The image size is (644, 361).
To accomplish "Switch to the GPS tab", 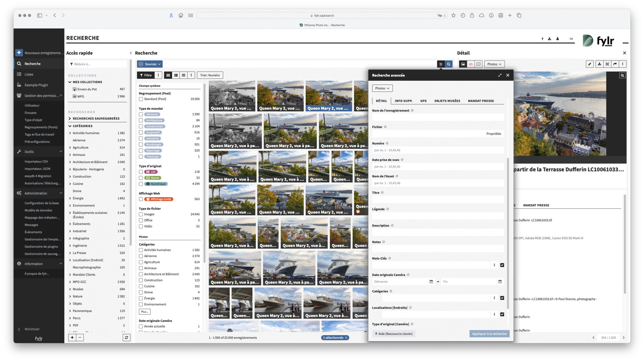I will (x=423, y=101).
